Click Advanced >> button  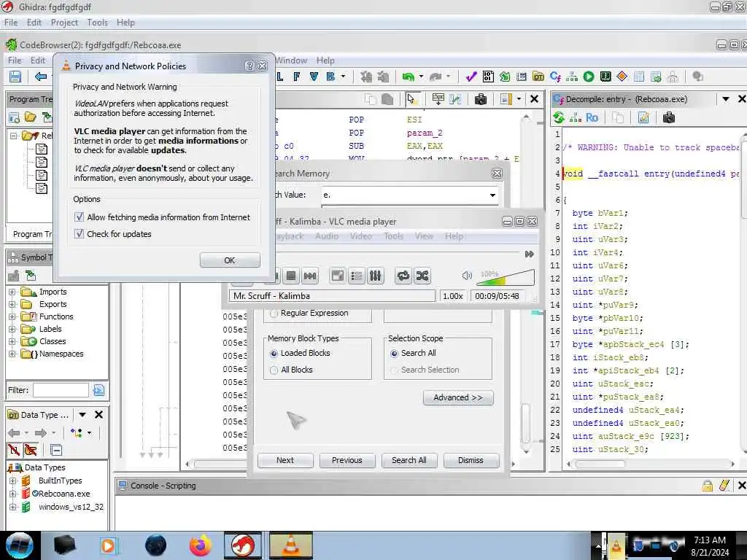coord(458,397)
